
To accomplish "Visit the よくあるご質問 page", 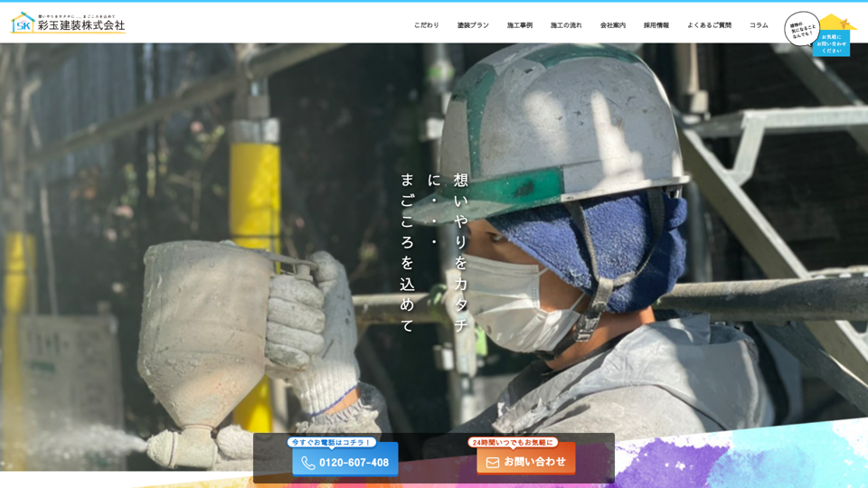I will [709, 25].
